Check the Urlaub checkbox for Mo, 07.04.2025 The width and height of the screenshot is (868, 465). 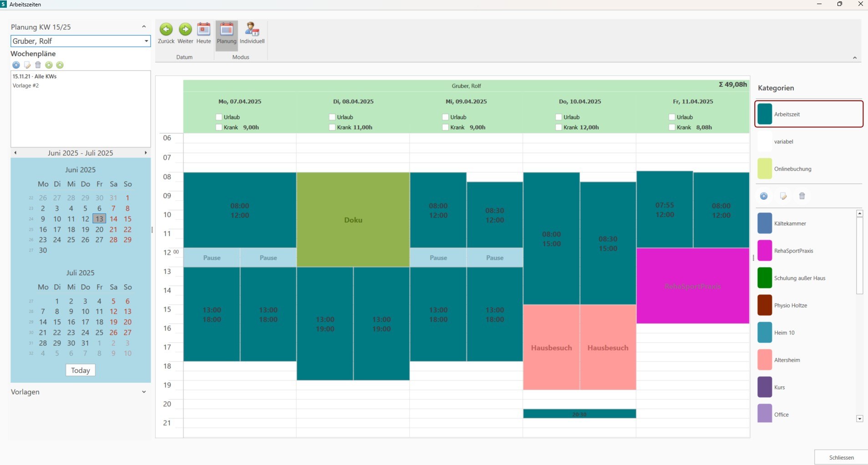click(x=219, y=117)
